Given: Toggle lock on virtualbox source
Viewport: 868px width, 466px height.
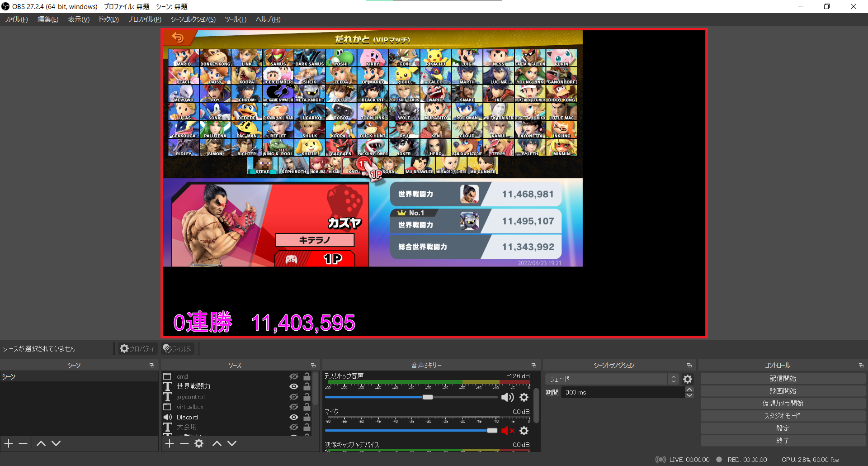Looking at the screenshot, I should point(307,407).
